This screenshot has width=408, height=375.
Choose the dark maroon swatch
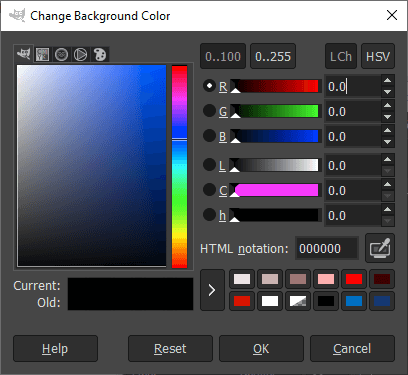click(382, 279)
